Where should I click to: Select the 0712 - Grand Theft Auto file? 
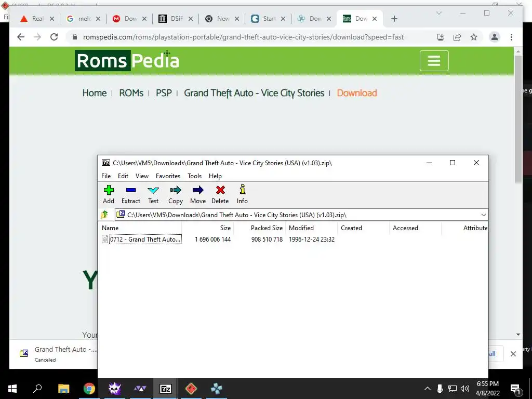[141, 239]
